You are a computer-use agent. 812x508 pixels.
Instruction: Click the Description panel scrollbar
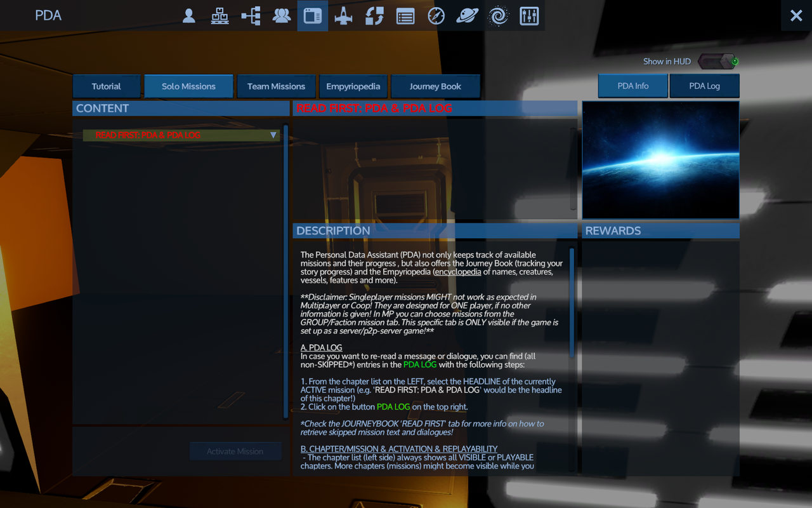[x=572, y=302]
